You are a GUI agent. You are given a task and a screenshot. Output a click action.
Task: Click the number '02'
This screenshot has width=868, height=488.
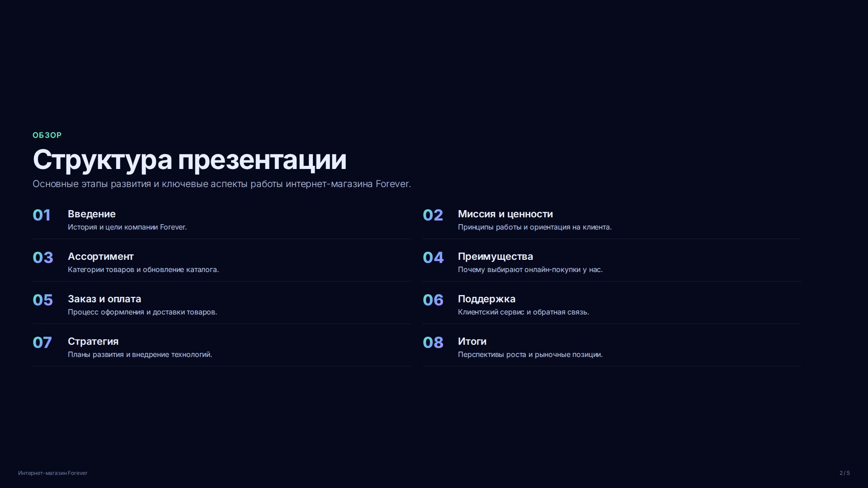click(x=433, y=215)
